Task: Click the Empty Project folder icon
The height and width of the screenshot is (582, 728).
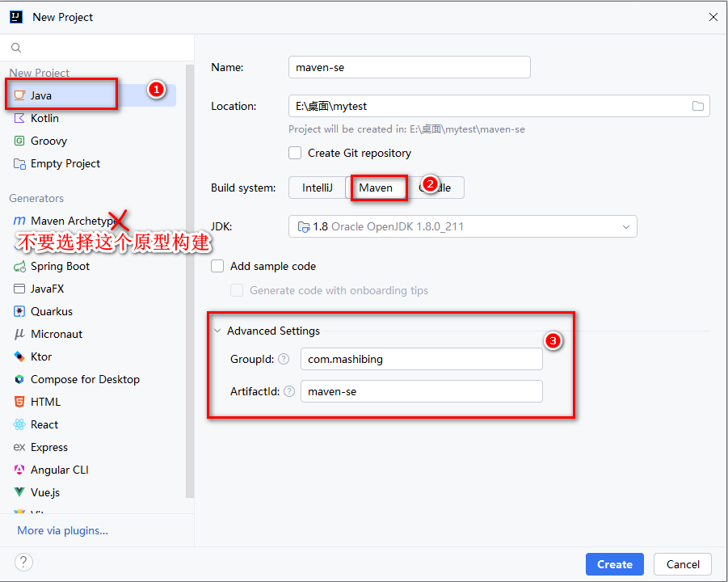Action: pos(19,163)
